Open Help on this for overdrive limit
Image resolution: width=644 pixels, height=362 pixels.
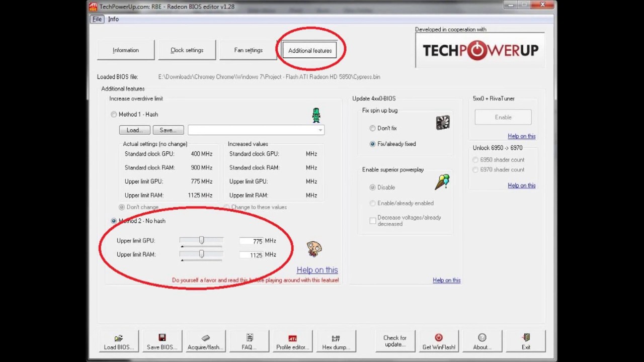(x=317, y=270)
